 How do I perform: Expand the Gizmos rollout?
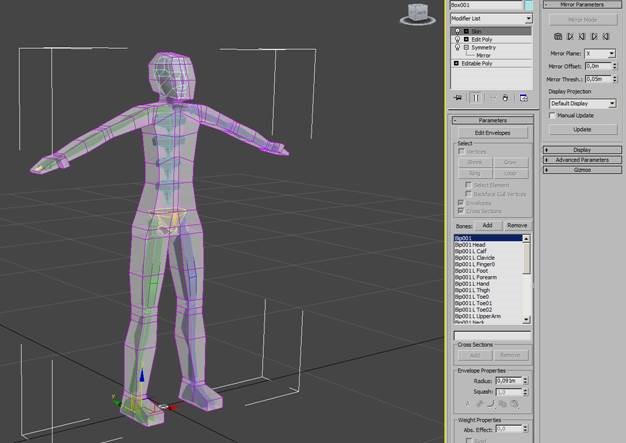point(582,170)
